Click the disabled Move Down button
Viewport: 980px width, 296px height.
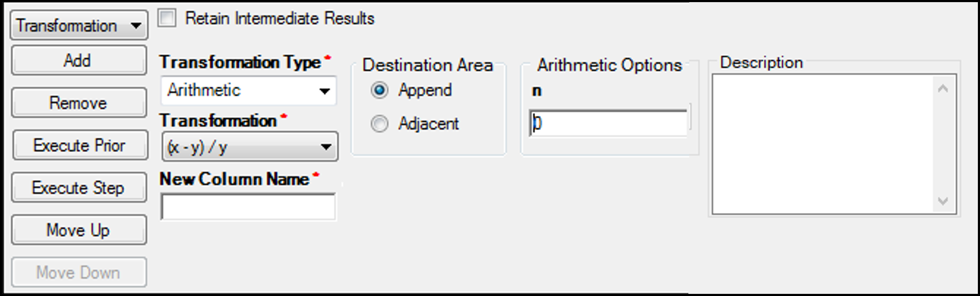point(79,272)
